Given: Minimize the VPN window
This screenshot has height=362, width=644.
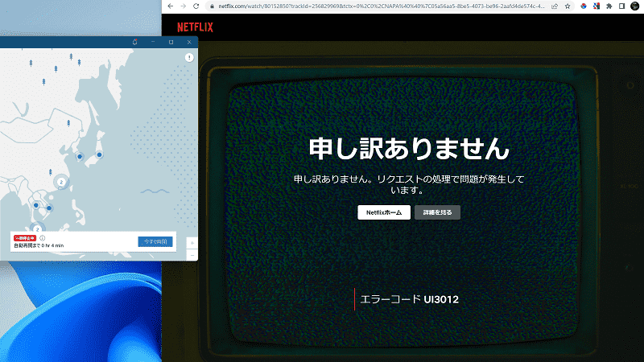Looking at the screenshot, I should click(153, 42).
